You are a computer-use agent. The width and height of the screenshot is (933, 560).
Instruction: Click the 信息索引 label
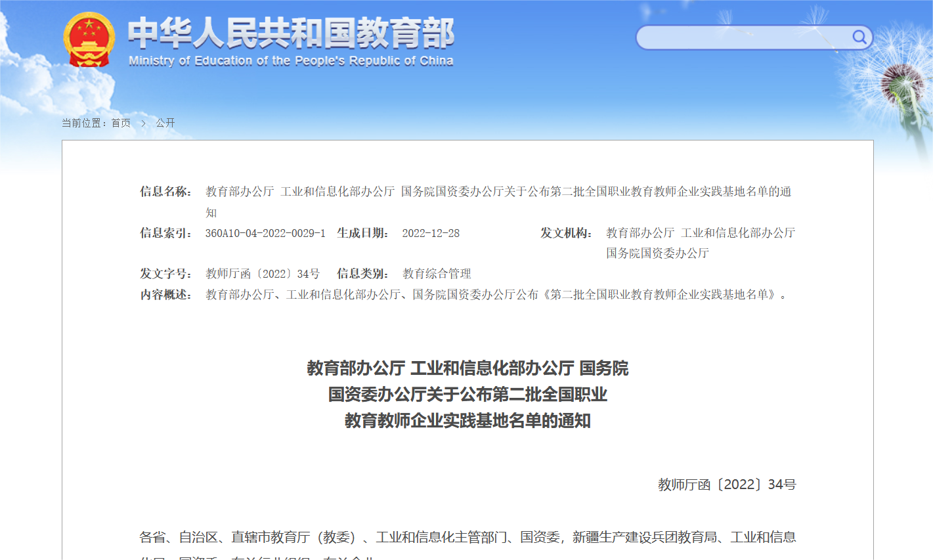tap(165, 233)
